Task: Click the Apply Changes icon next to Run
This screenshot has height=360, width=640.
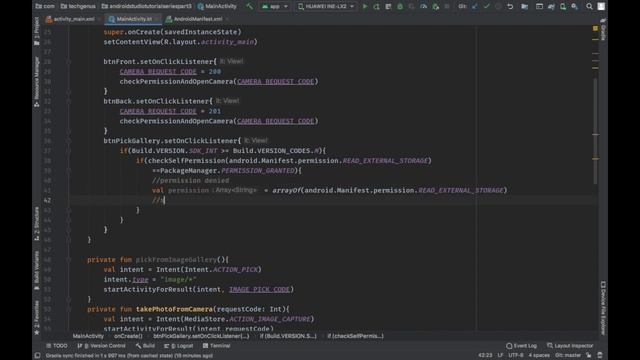Action: click(376, 7)
